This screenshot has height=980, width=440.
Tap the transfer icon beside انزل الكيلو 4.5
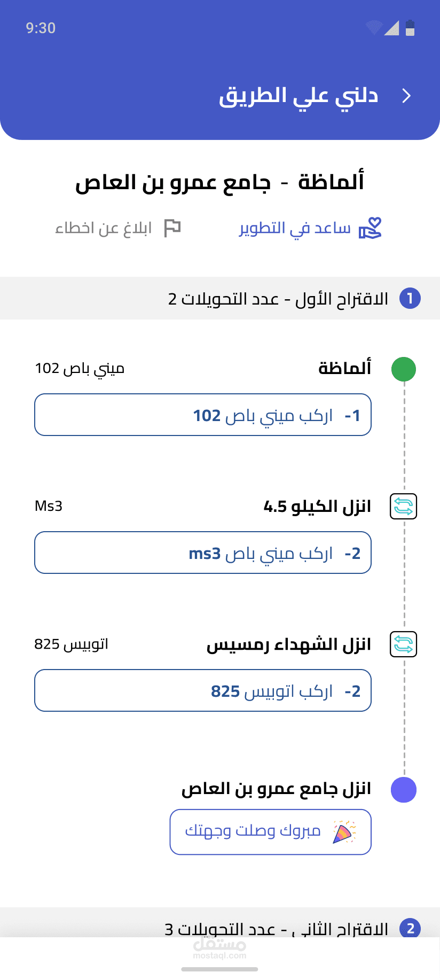(x=404, y=507)
